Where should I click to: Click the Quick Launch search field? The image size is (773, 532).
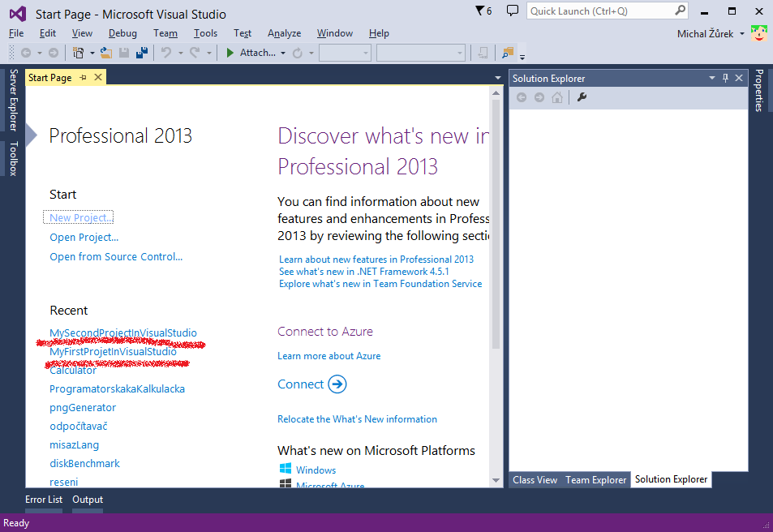(x=600, y=11)
